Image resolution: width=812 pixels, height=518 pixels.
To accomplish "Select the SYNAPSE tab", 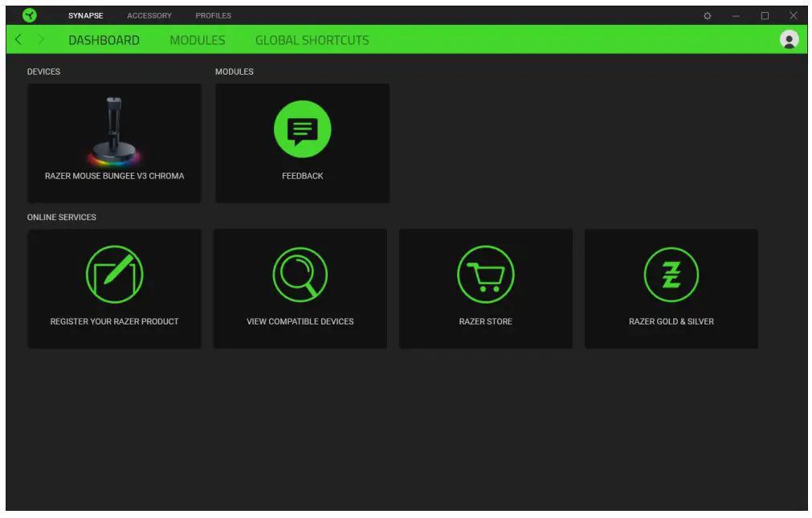I will click(87, 14).
